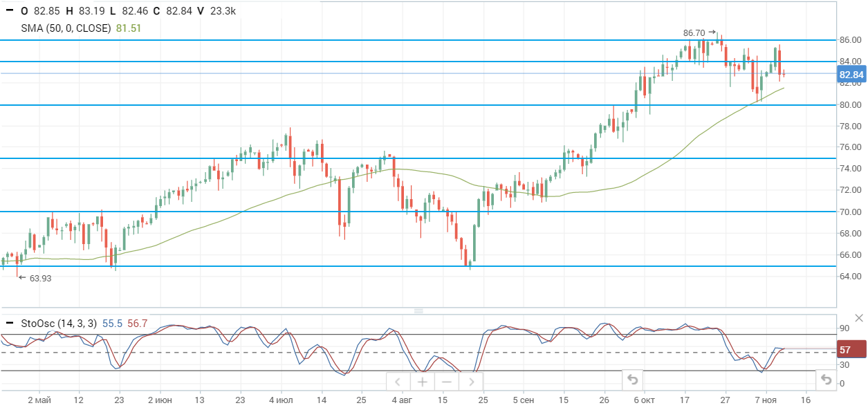This screenshot has width=868, height=410.
Task: Click the 90 level on the oscillator axis
Action: click(844, 328)
